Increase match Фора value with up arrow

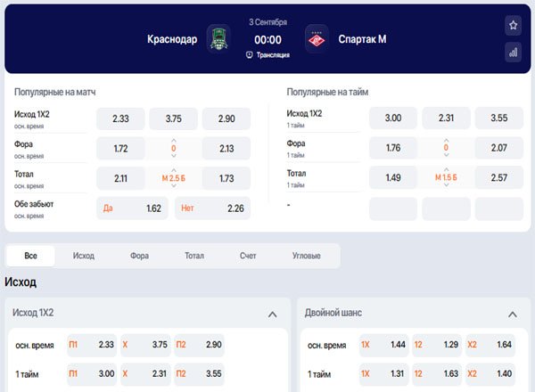(x=174, y=140)
